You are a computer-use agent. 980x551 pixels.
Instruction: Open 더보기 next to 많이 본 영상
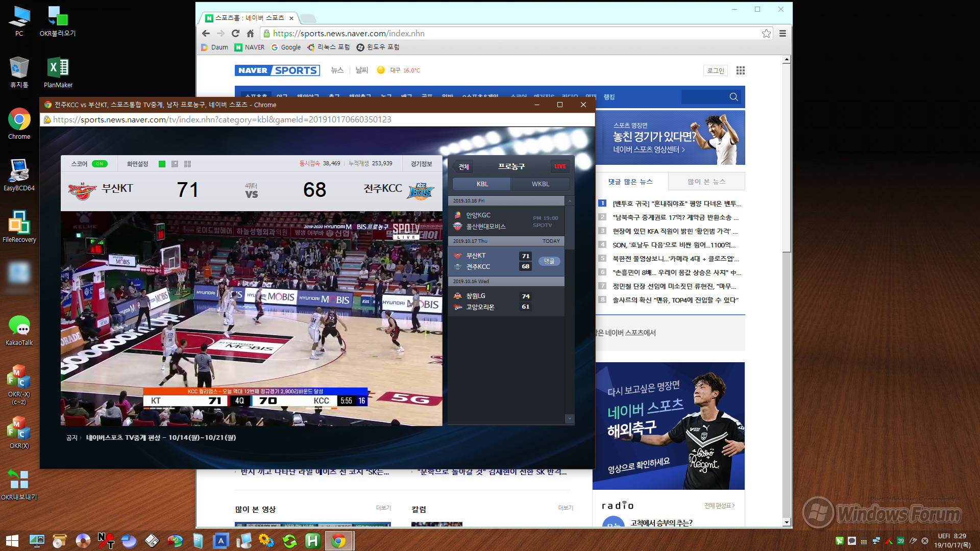383,508
